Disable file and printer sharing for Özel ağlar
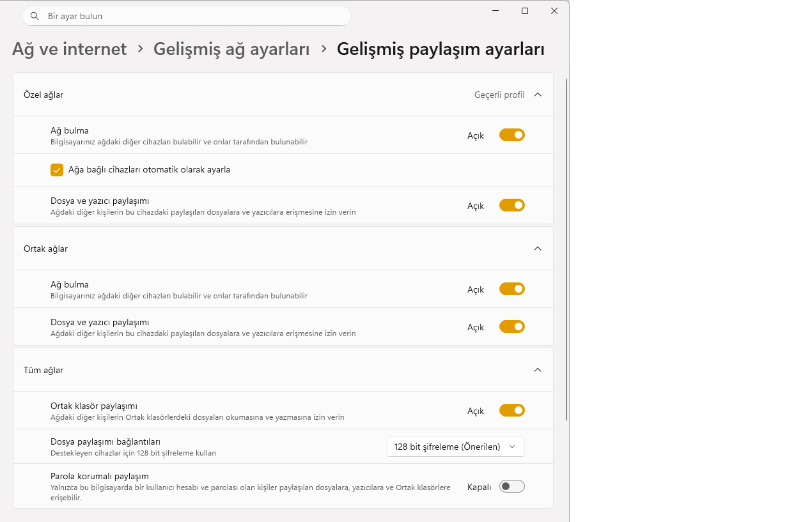This screenshot has height=522, width=812. (x=511, y=205)
